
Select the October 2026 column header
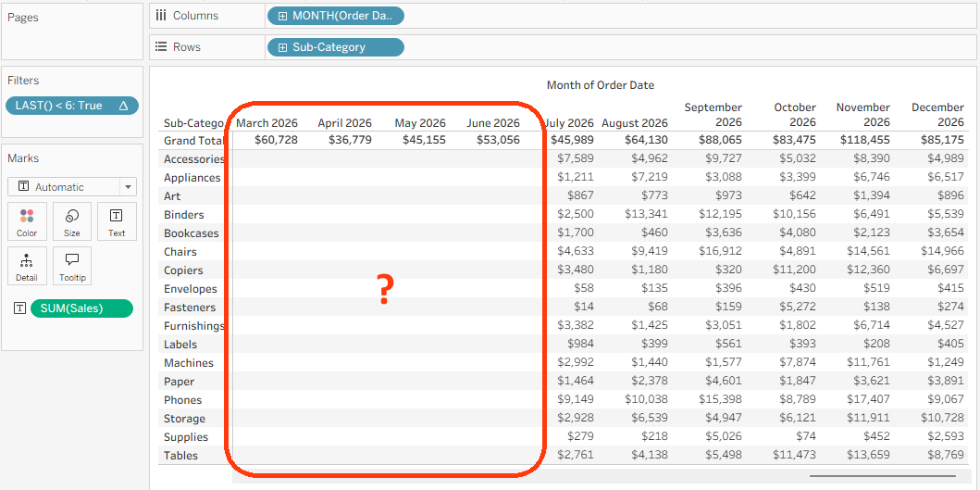[794, 115]
